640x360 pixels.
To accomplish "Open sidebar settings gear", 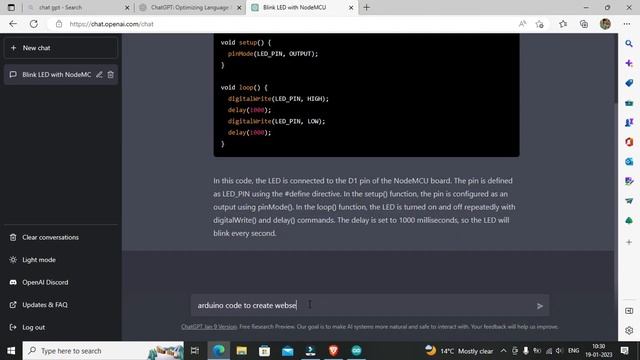I will point(629,330).
